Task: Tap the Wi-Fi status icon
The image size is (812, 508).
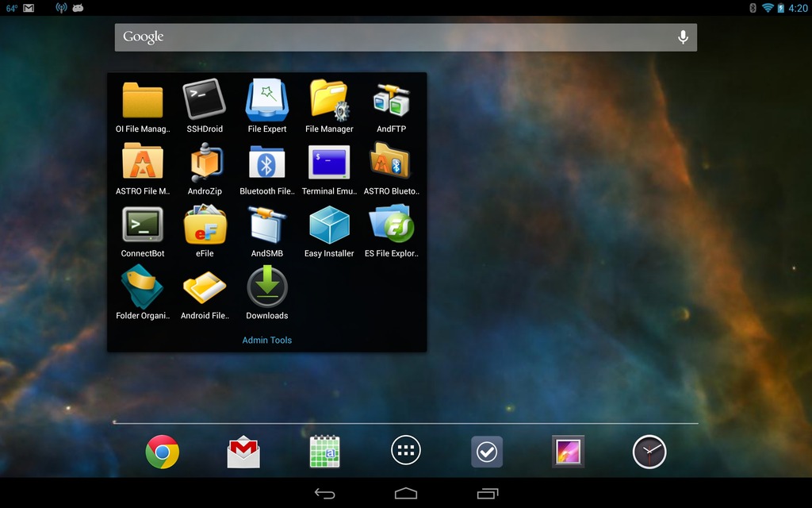Action: pos(768,8)
